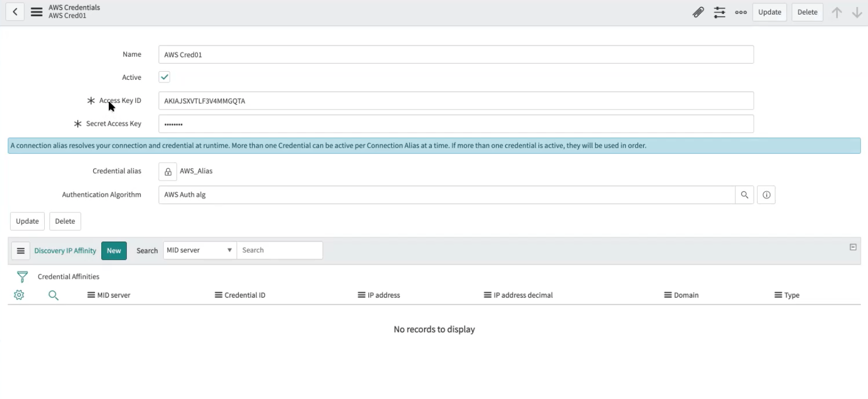Click the AWS_Alias credential alias value
The width and height of the screenshot is (868, 399).
pos(196,171)
